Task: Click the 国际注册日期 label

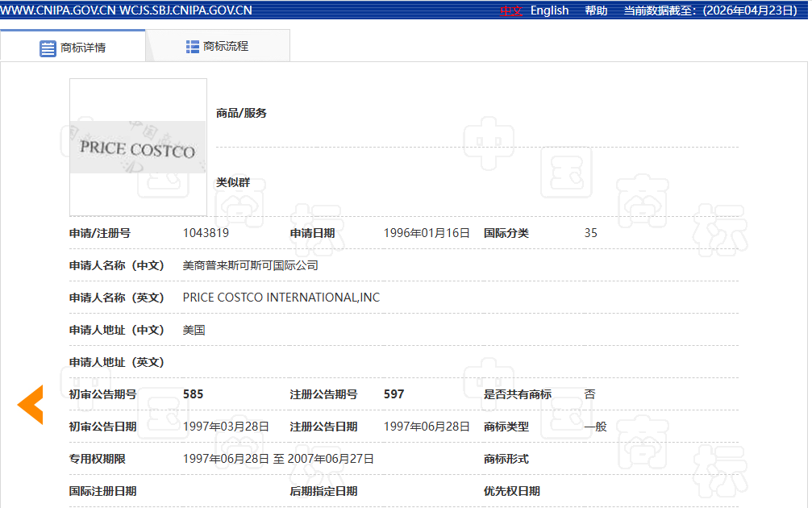Action: tap(102, 491)
